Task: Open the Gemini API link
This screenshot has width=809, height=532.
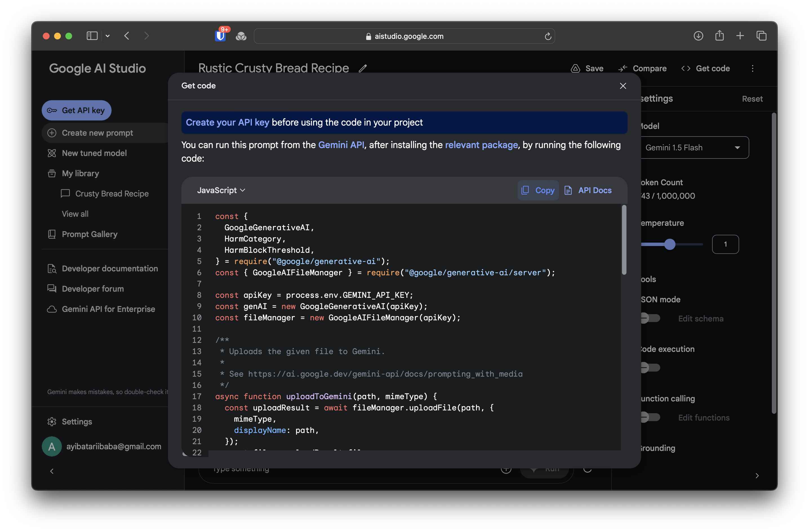Action: pyautogui.click(x=341, y=145)
